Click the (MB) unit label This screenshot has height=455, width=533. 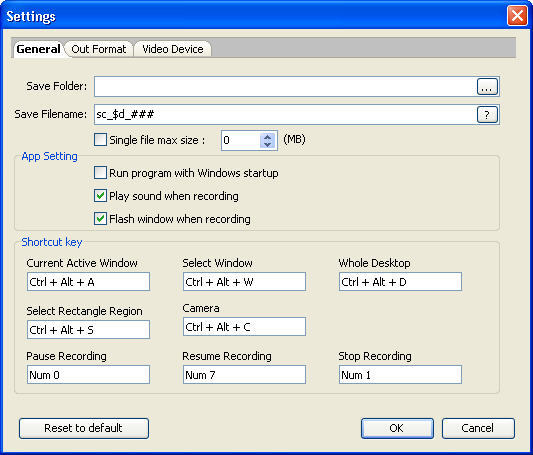pyautogui.click(x=294, y=139)
